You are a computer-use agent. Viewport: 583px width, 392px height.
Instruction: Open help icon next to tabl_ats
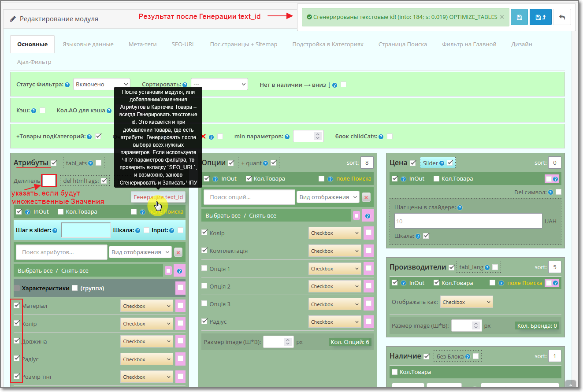click(x=90, y=163)
